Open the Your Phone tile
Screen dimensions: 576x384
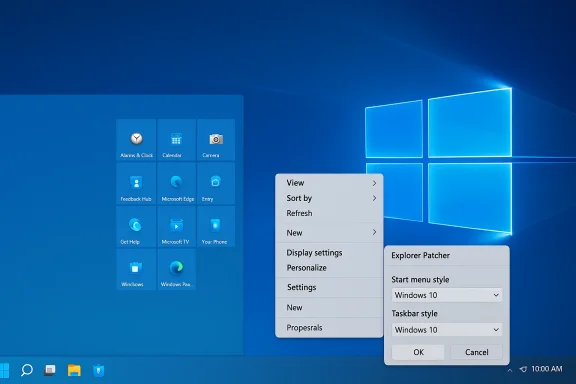[x=216, y=226]
